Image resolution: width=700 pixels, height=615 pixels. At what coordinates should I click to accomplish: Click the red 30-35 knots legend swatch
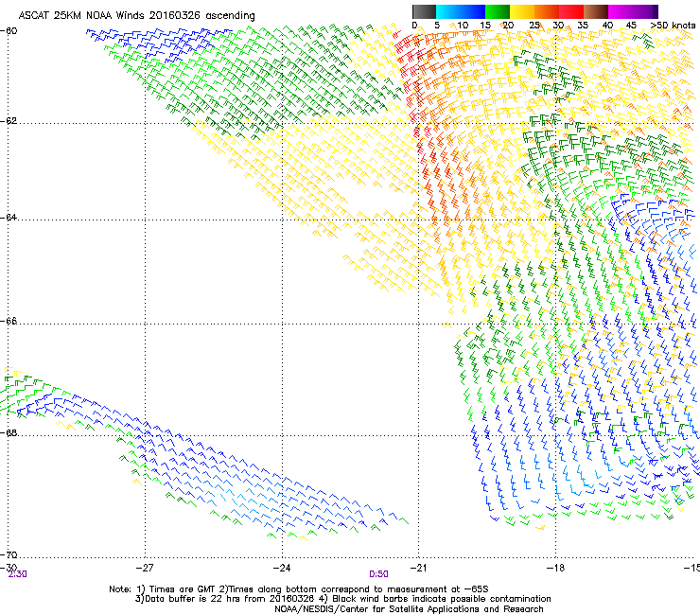571,11
